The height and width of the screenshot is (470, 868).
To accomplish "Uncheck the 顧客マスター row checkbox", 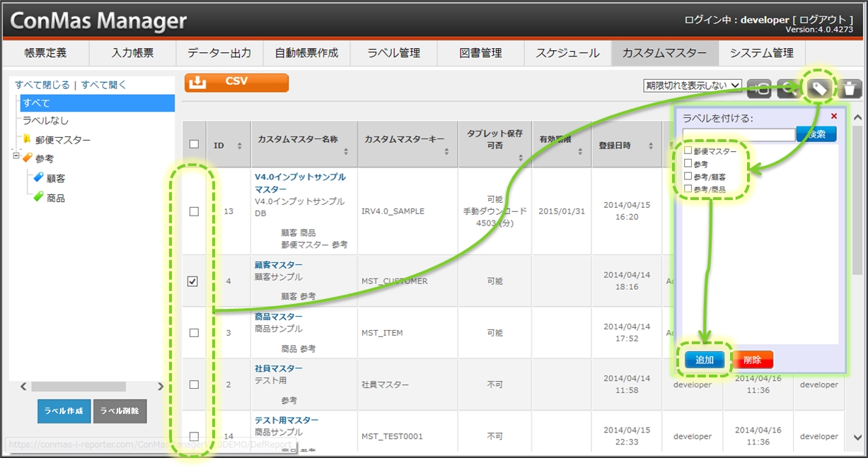I will [x=194, y=281].
